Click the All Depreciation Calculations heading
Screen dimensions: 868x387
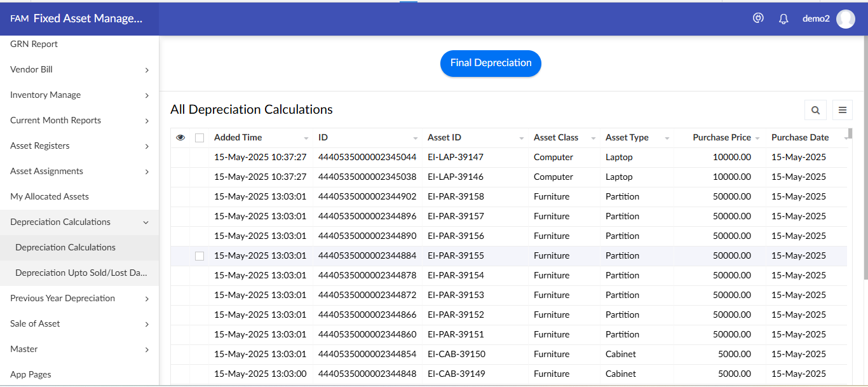coord(252,109)
